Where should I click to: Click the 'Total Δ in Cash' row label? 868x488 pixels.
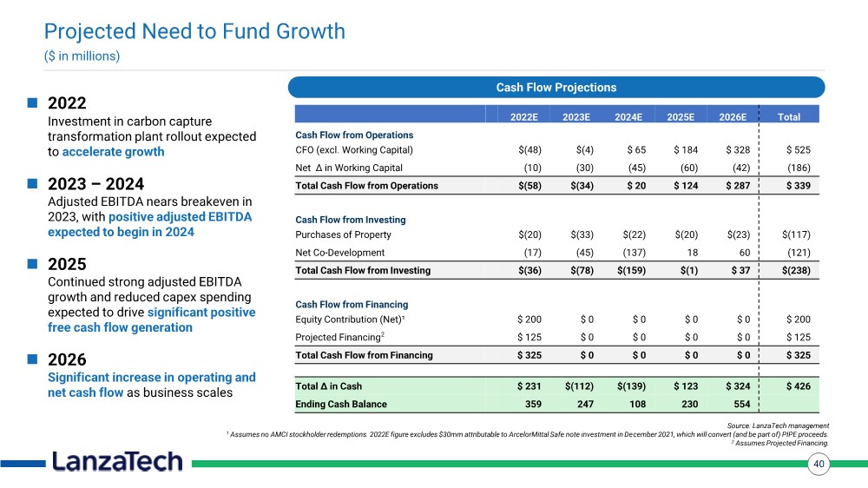tap(328, 386)
